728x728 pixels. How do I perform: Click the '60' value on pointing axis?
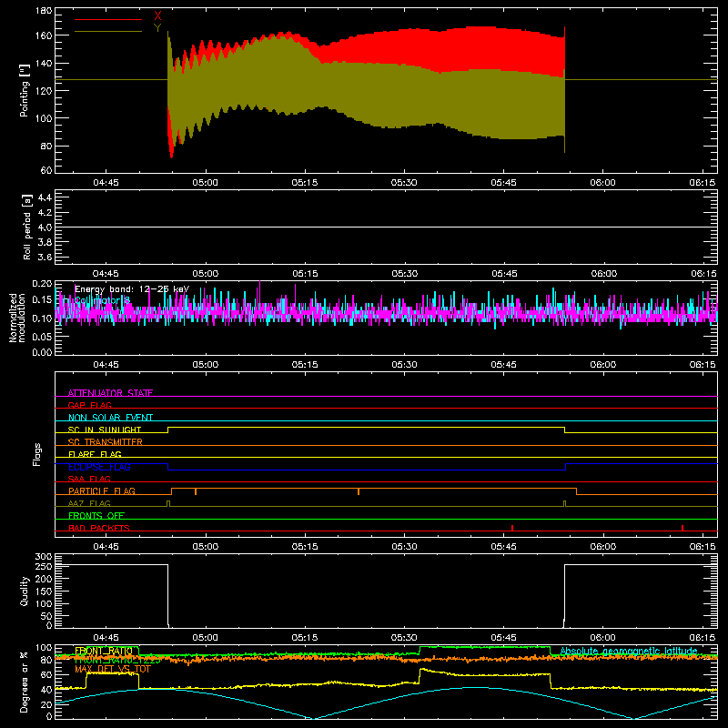pos(46,170)
